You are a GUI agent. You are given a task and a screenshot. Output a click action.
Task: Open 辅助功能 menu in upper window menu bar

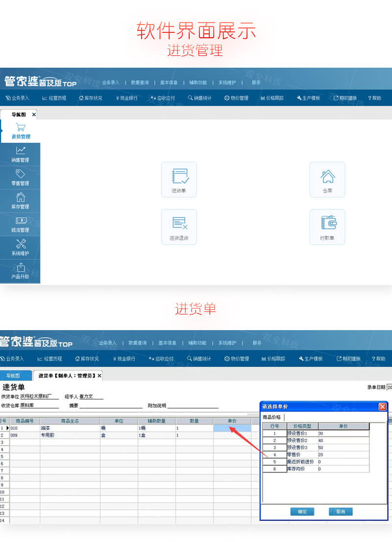pyautogui.click(x=198, y=82)
